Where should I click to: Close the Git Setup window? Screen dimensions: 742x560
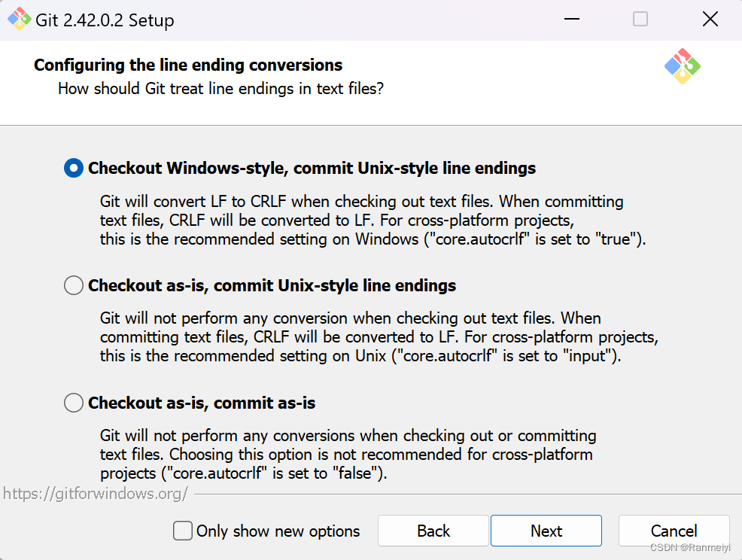tap(710, 20)
